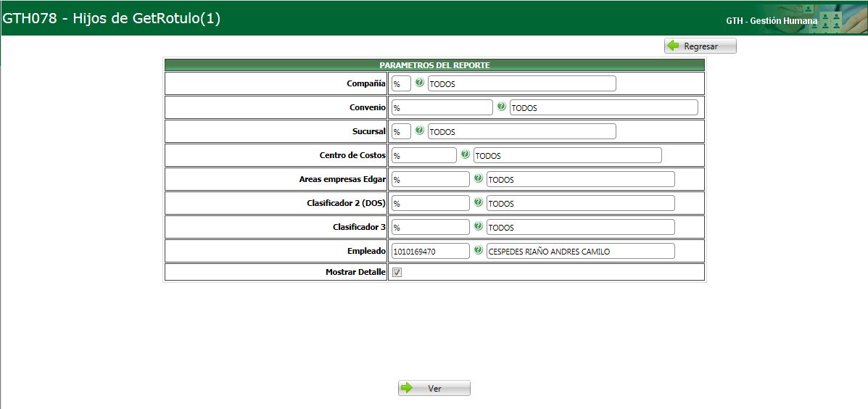Open the help lookup icon for Sucursal
The image size is (868, 409).
coord(420,131)
